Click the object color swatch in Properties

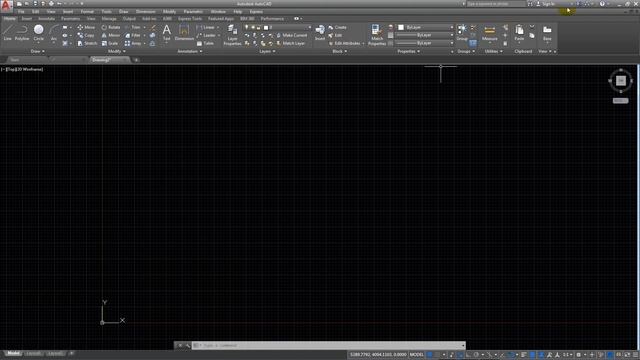(401, 27)
